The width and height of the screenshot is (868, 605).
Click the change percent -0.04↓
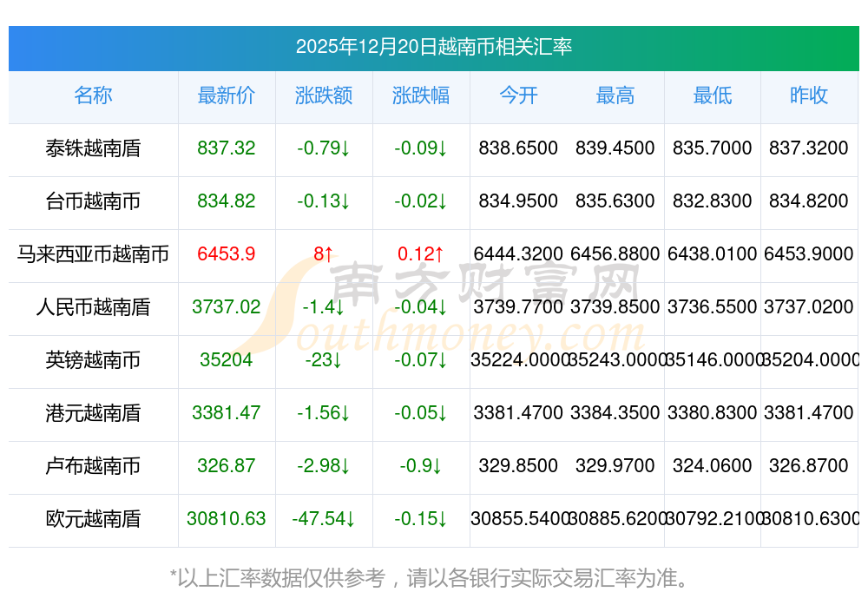pyautogui.click(x=421, y=306)
